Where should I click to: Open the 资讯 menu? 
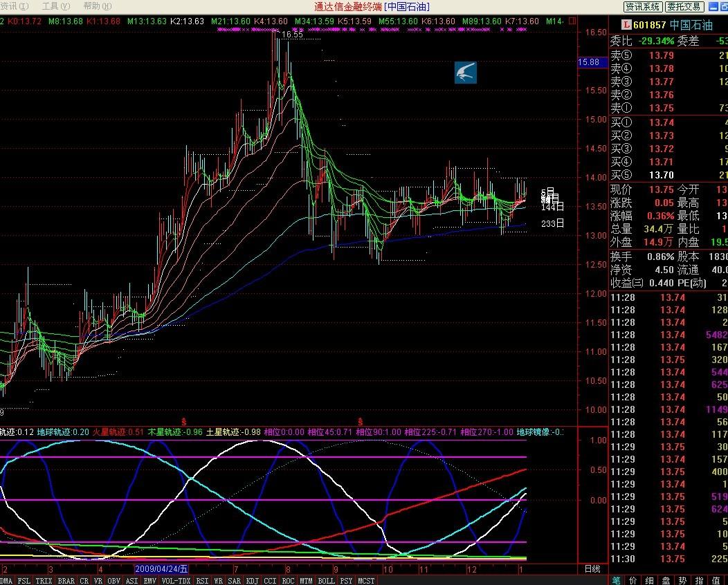click(14, 6)
